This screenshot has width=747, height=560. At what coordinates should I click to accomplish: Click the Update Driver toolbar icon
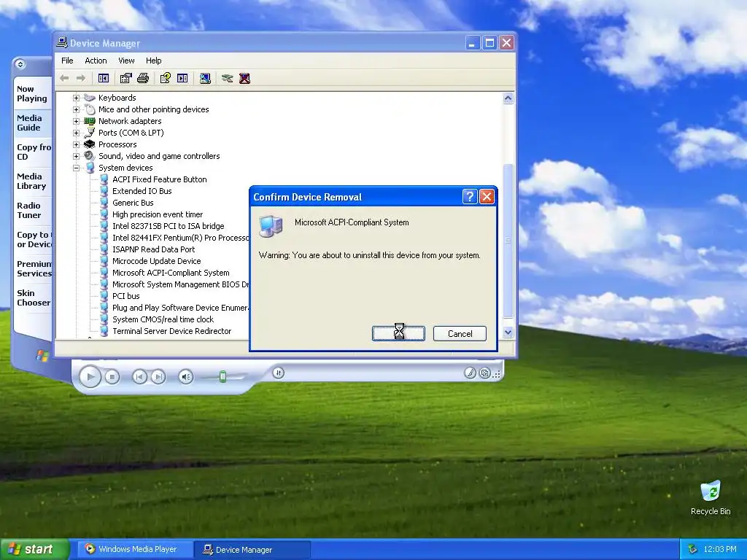coord(228,78)
